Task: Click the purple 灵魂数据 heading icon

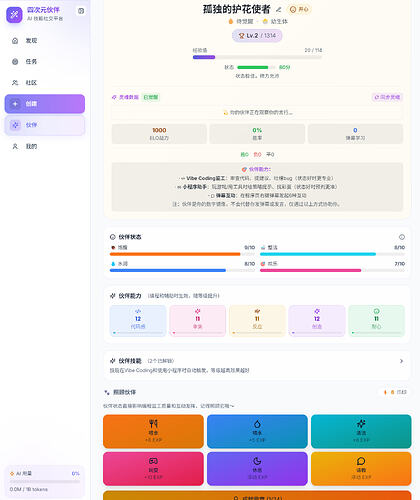Action: 114,97
